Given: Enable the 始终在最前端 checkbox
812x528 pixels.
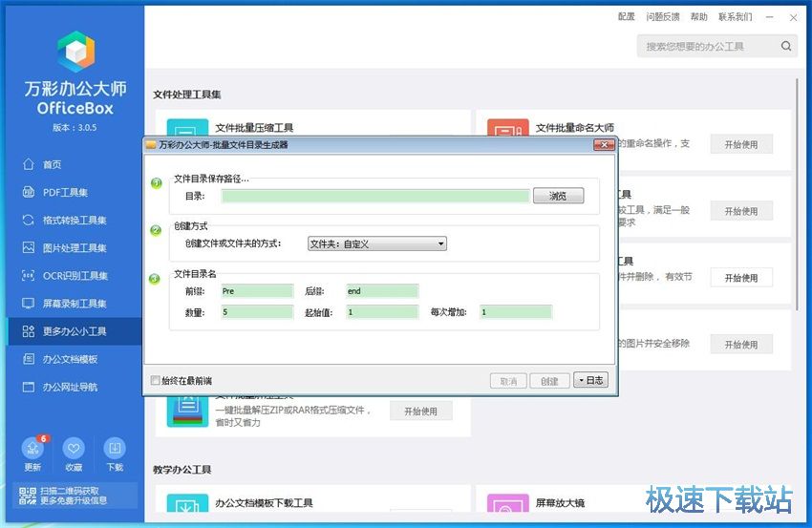Looking at the screenshot, I should click(155, 380).
